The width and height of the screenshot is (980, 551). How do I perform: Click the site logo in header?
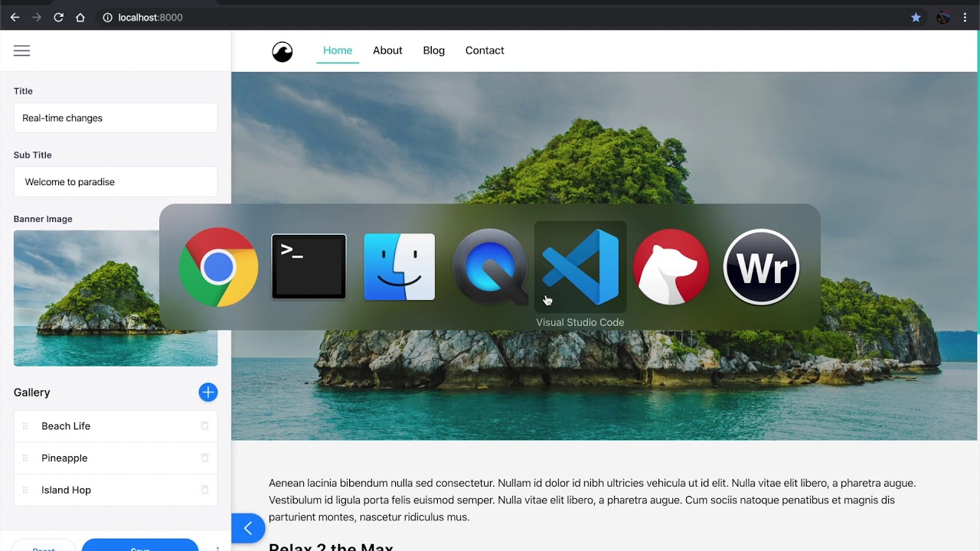283,51
